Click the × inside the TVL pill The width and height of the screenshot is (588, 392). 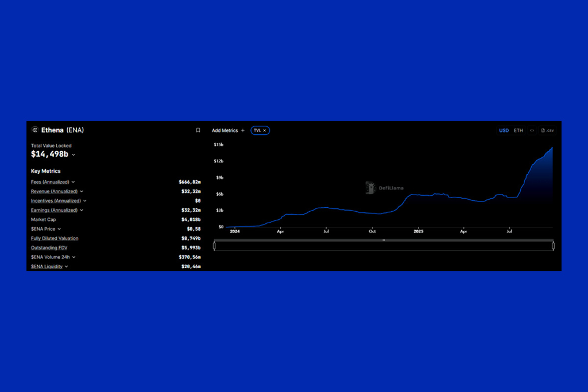click(x=266, y=130)
